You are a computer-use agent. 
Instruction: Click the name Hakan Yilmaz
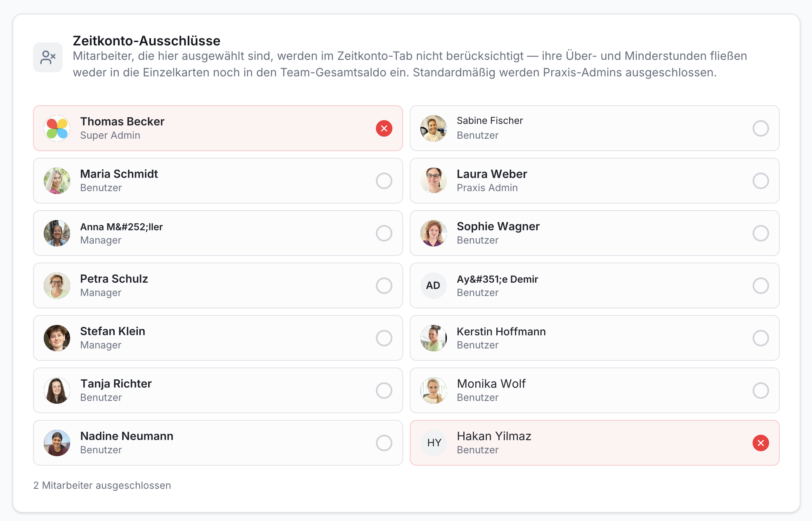[494, 436]
